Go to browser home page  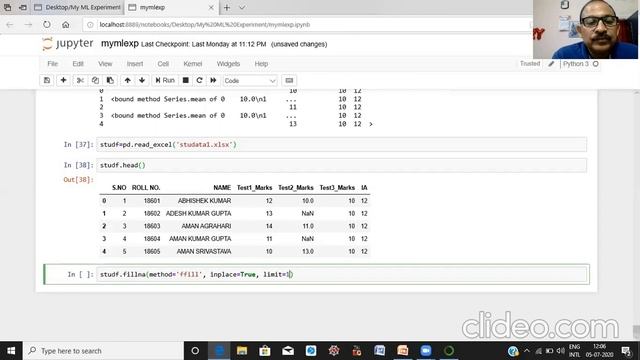point(65,24)
